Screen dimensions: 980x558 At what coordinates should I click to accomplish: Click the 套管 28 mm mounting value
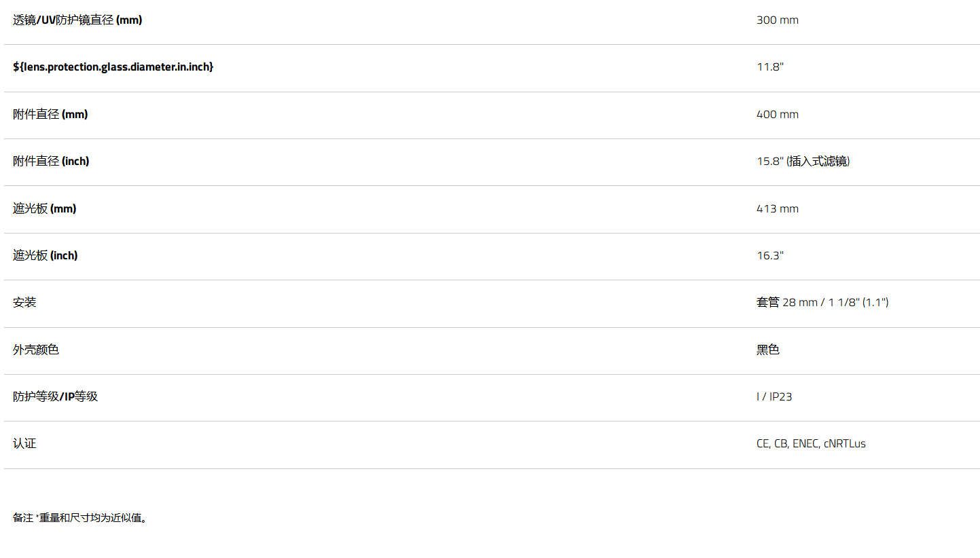coord(822,303)
